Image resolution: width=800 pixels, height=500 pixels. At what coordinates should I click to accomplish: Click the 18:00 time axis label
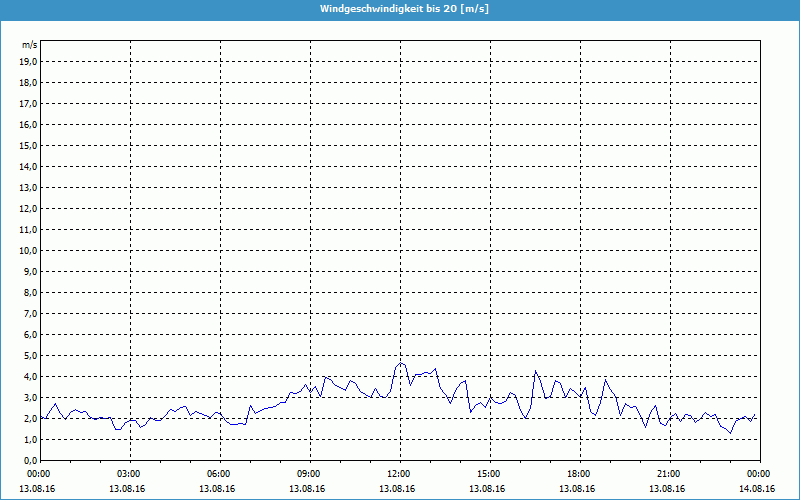click(579, 474)
